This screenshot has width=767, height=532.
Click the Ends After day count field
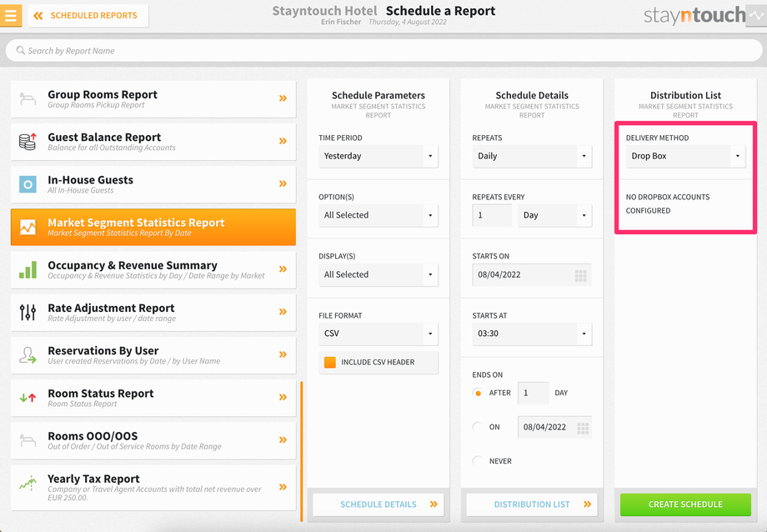[534, 393]
